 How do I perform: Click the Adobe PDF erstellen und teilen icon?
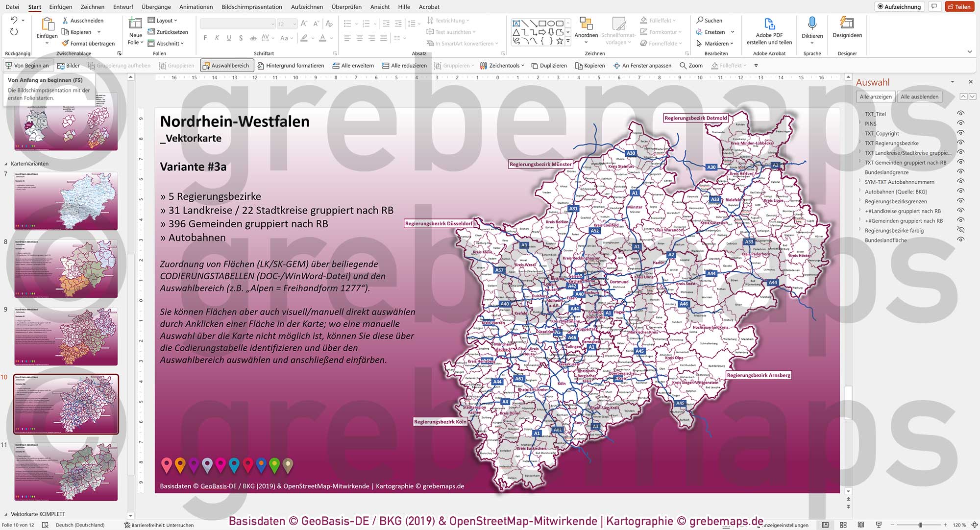click(769, 24)
